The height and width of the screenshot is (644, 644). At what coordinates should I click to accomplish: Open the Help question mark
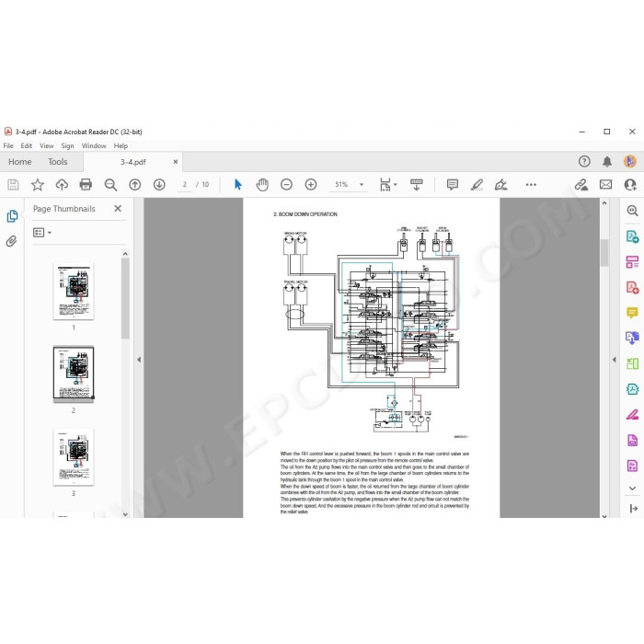584,161
